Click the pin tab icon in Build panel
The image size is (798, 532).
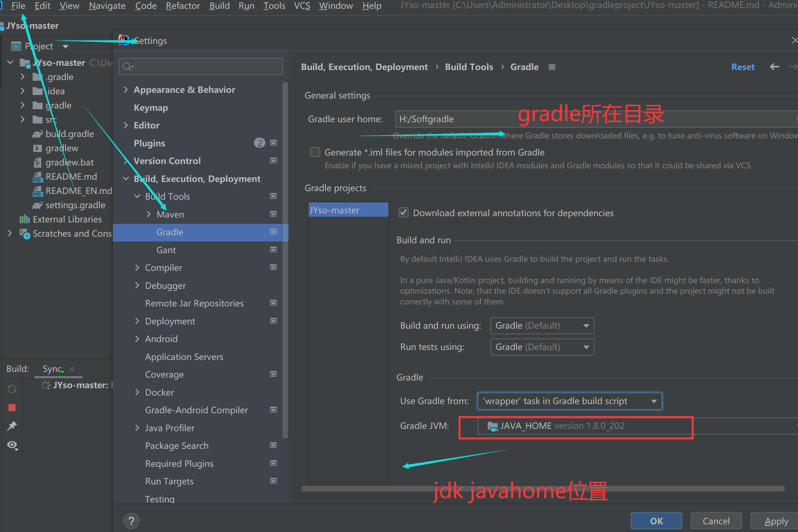coord(12,426)
